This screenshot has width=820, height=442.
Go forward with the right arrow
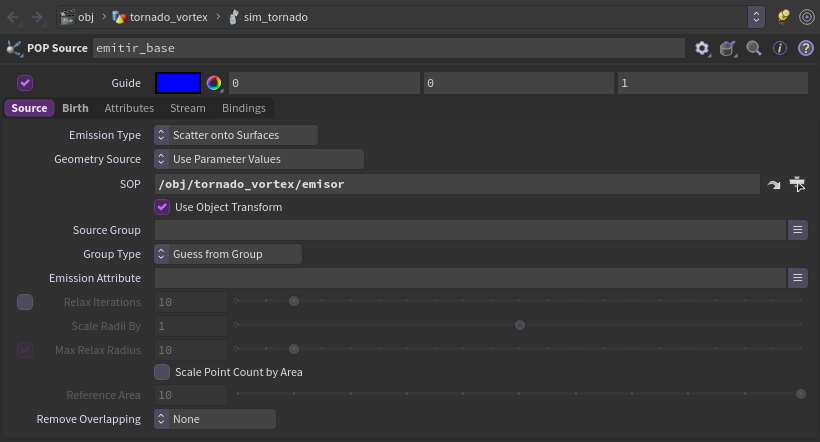pos(37,17)
